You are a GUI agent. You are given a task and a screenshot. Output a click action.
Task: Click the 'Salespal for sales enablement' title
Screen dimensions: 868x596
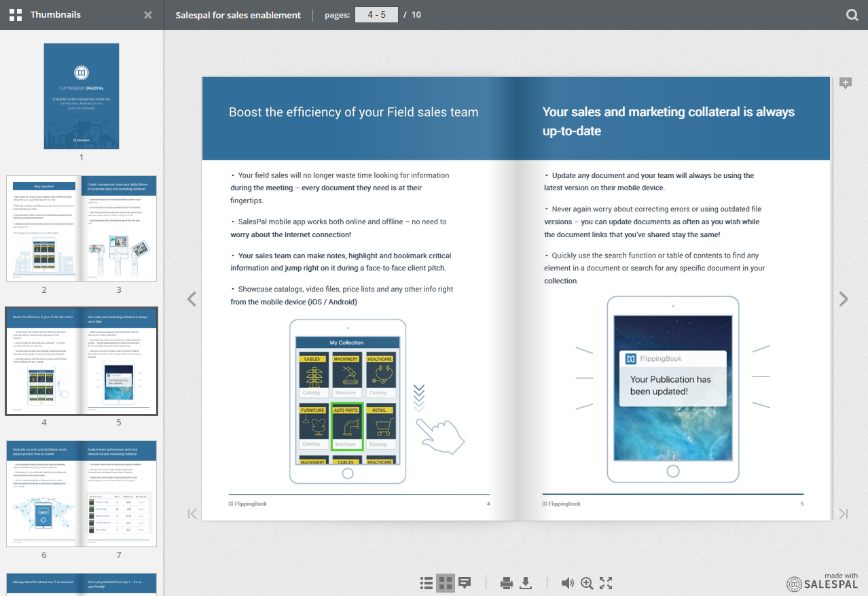(238, 15)
